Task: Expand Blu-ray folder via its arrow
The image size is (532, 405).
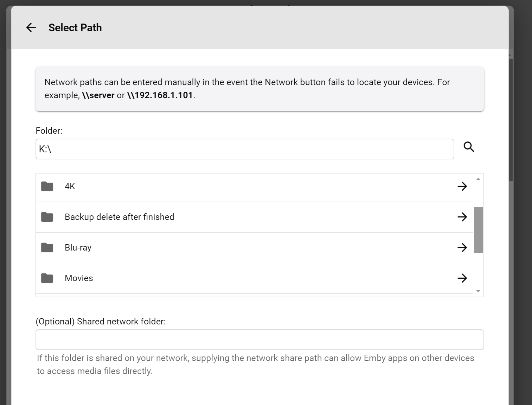Action: (x=462, y=248)
